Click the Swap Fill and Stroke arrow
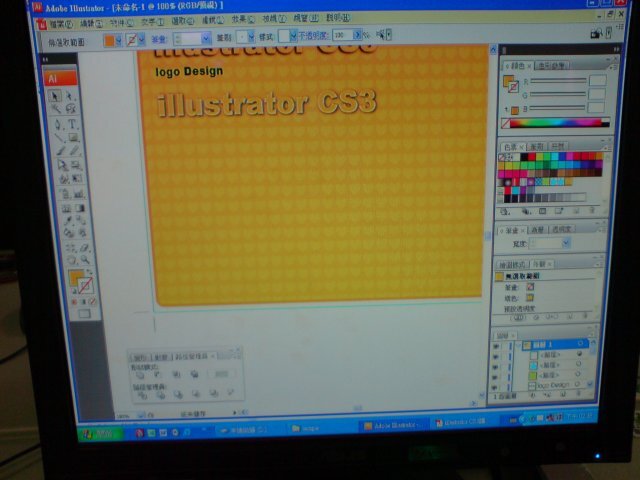The width and height of the screenshot is (640, 480). 90,272
